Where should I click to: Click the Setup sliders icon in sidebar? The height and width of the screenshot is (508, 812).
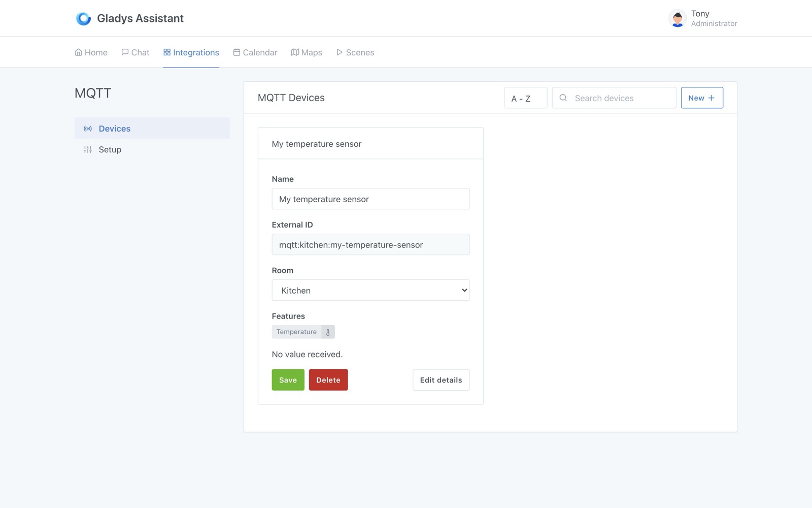pyautogui.click(x=87, y=149)
